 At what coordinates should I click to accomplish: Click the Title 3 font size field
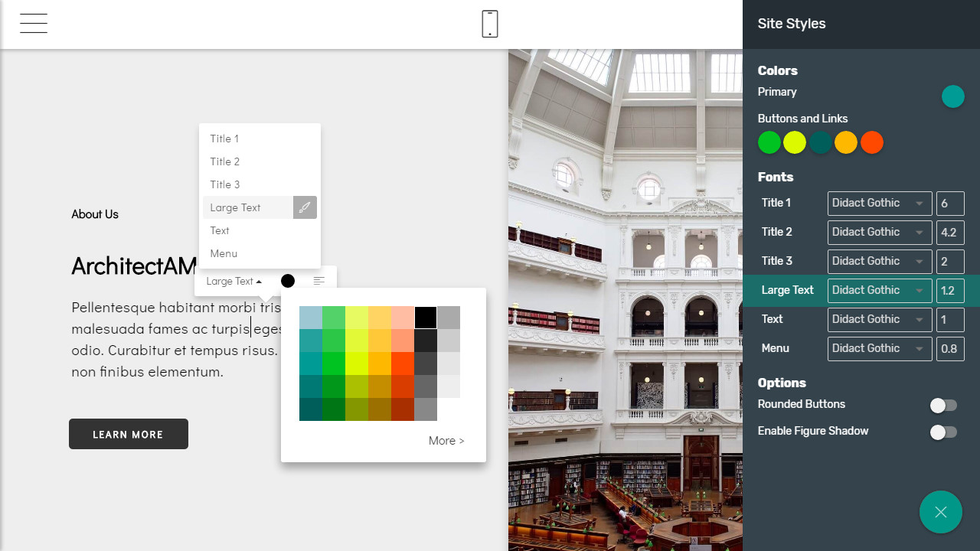point(949,261)
